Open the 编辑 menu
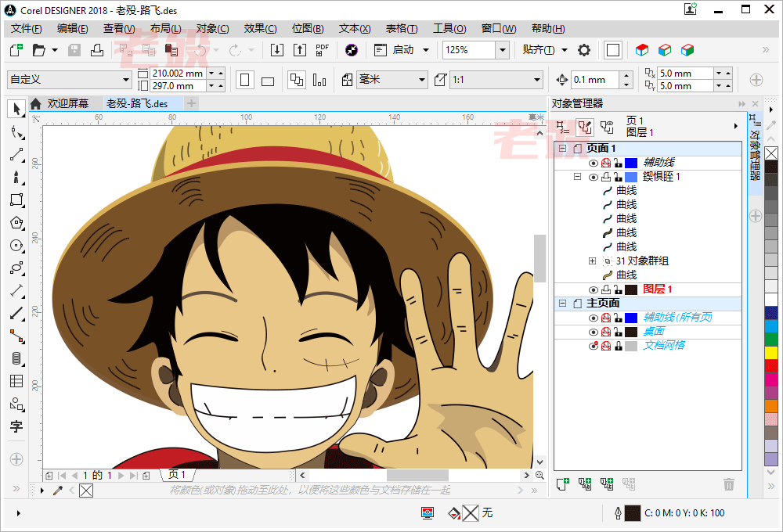Image resolution: width=783 pixels, height=532 pixels. [x=72, y=29]
